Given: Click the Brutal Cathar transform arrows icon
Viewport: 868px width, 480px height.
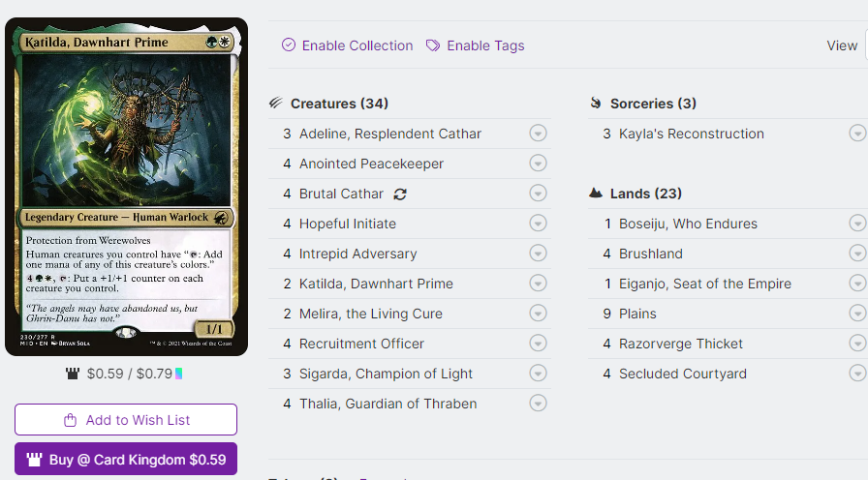Looking at the screenshot, I should pos(400,194).
